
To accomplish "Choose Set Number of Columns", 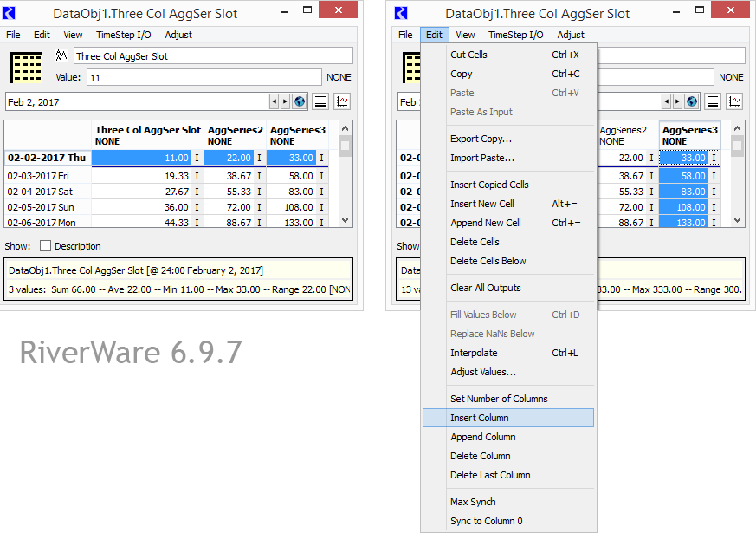I will tap(508, 399).
